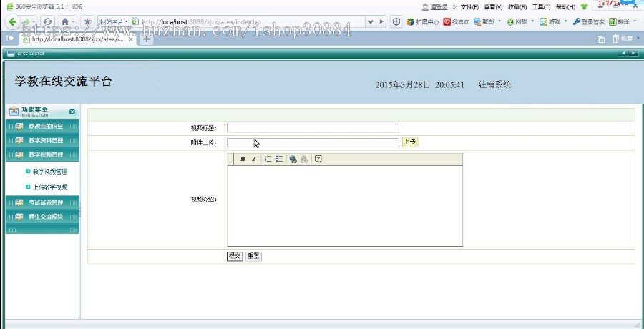
Task: Open 修改我的信息 menu section
Action: (42, 127)
